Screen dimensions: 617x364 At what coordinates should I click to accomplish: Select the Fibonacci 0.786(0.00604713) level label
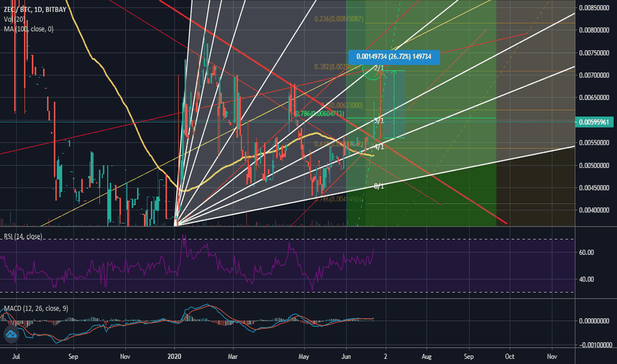click(320, 113)
